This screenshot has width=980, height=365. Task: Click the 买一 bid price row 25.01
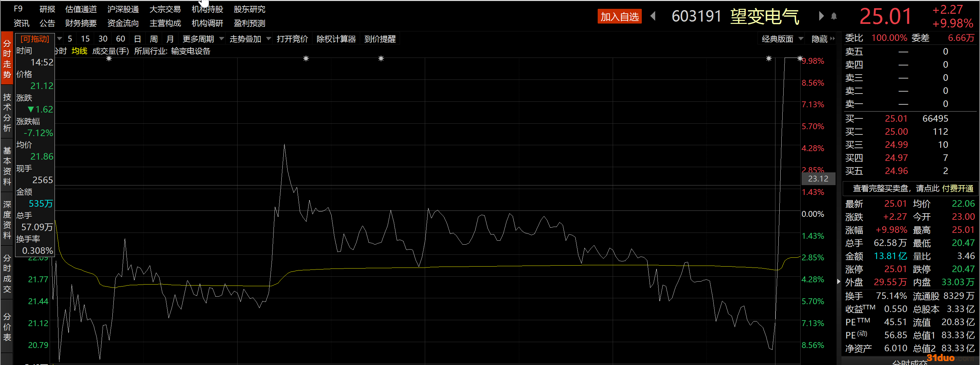pos(896,118)
